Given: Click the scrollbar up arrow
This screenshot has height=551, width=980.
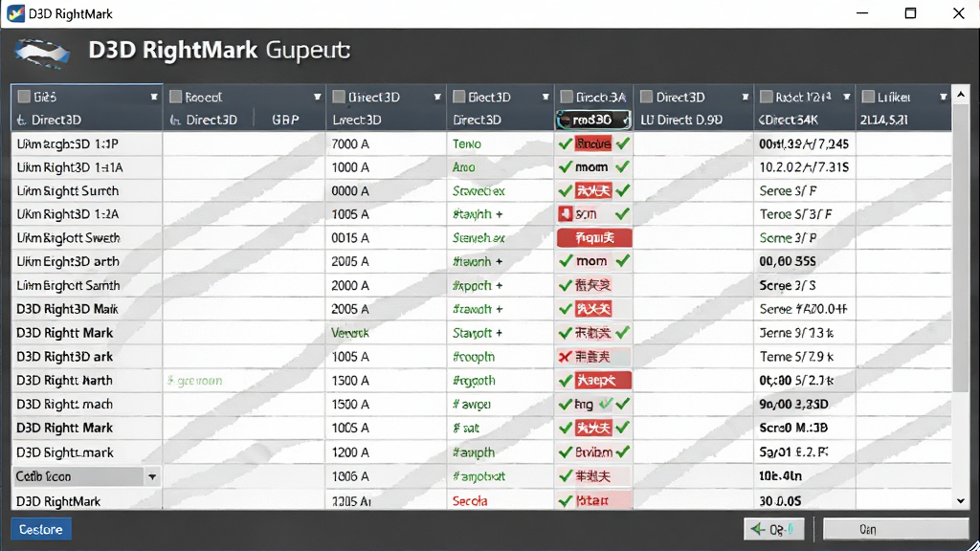Looking at the screenshot, I should pyautogui.click(x=961, y=95).
